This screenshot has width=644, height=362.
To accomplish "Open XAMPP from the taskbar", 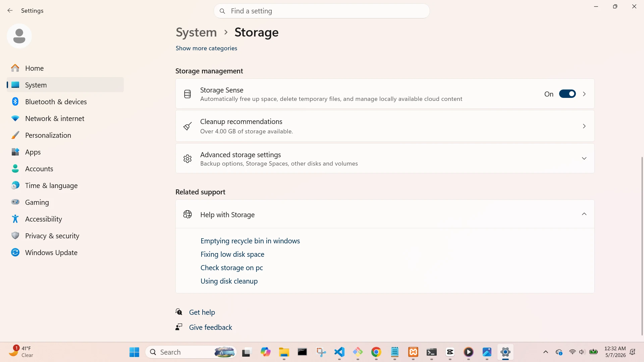I will [413, 352].
